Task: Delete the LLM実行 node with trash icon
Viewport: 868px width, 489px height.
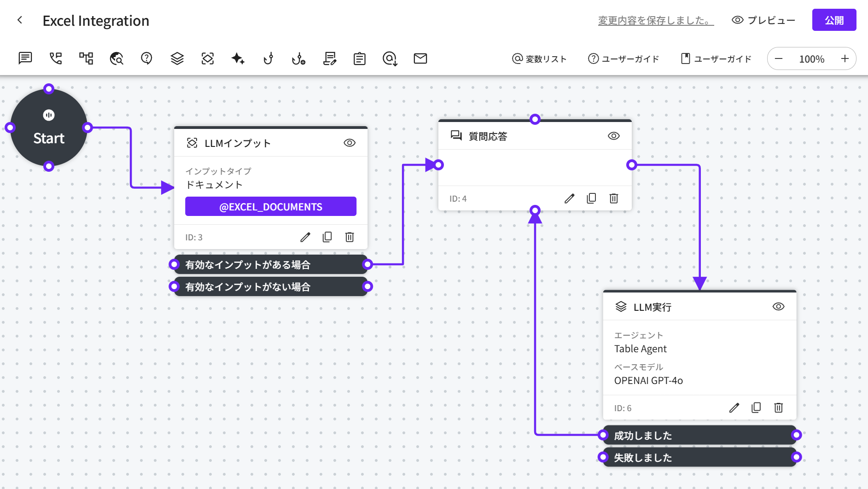Action: pyautogui.click(x=778, y=408)
